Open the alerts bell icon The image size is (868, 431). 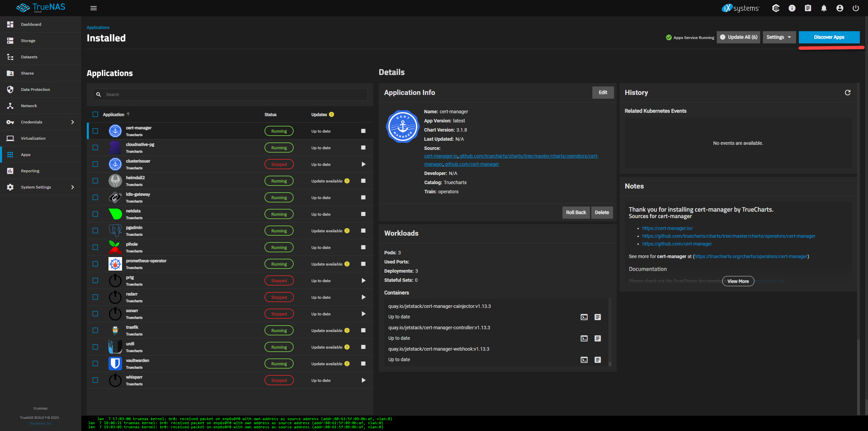pyautogui.click(x=824, y=8)
